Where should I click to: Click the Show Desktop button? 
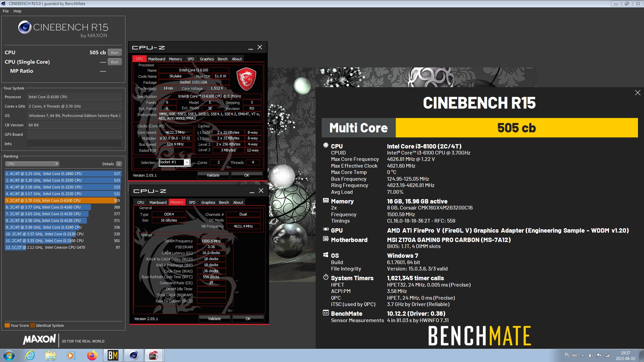pos(641,355)
